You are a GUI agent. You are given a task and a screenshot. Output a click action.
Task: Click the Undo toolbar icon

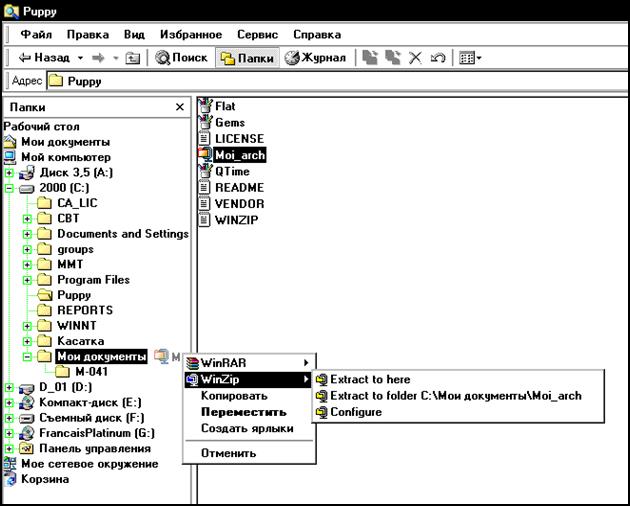coord(438,58)
